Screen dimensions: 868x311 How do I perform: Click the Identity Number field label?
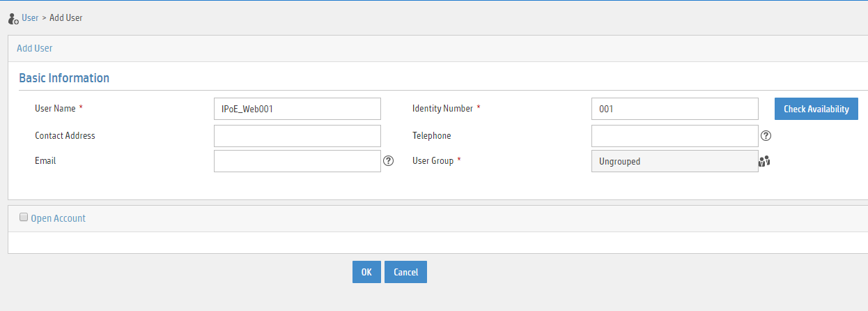[442, 109]
